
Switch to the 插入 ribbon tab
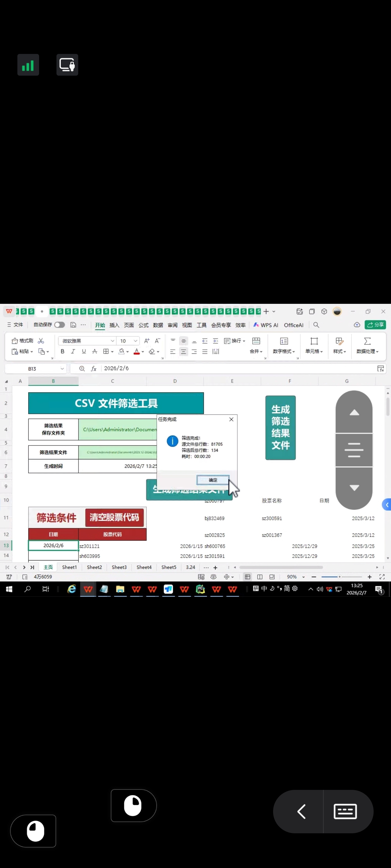click(115, 325)
